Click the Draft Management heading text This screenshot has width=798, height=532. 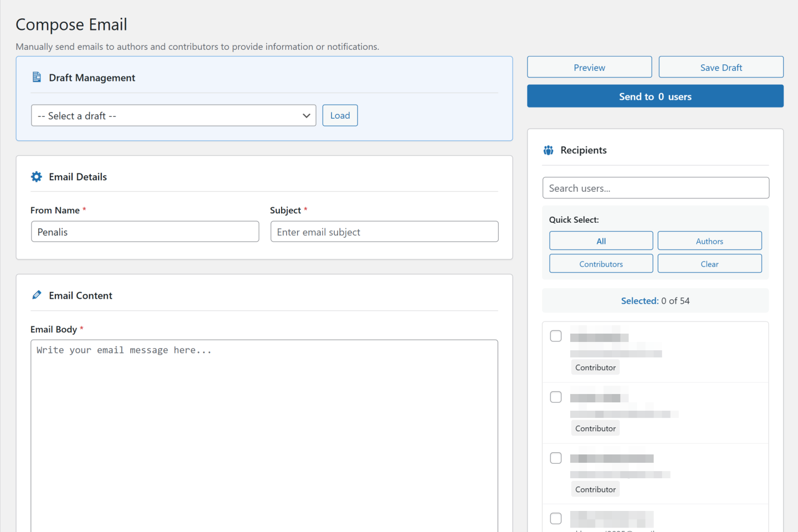(x=92, y=78)
